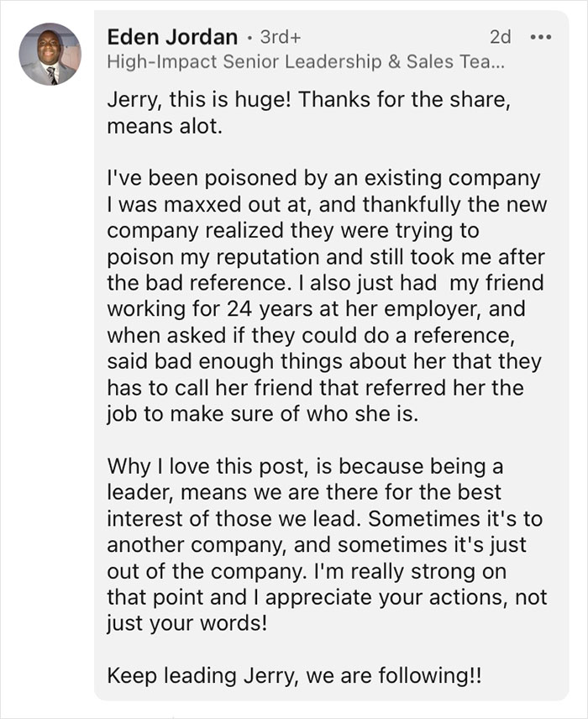Click the line 'working for 24 years'

tap(315, 310)
